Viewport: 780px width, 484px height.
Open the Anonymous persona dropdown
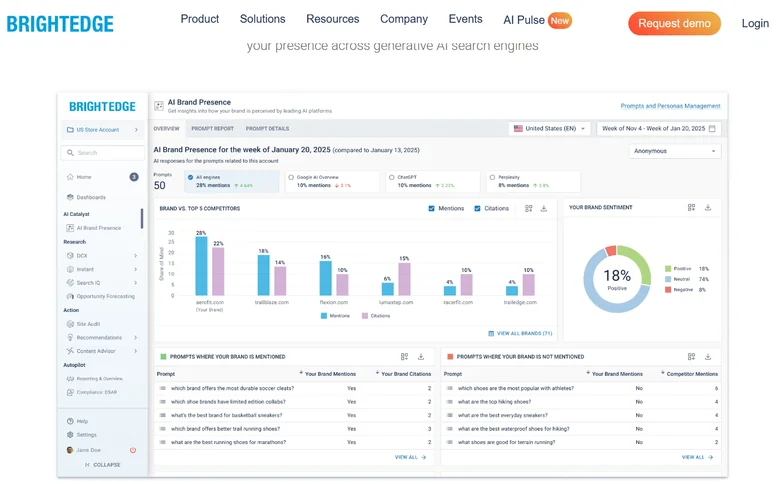click(x=675, y=151)
